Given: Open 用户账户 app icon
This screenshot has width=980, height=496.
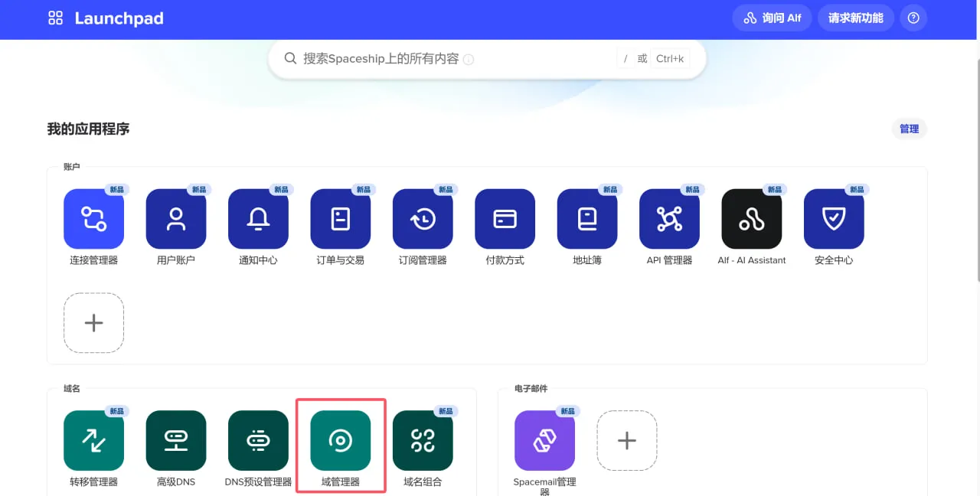Looking at the screenshot, I should click(x=176, y=219).
